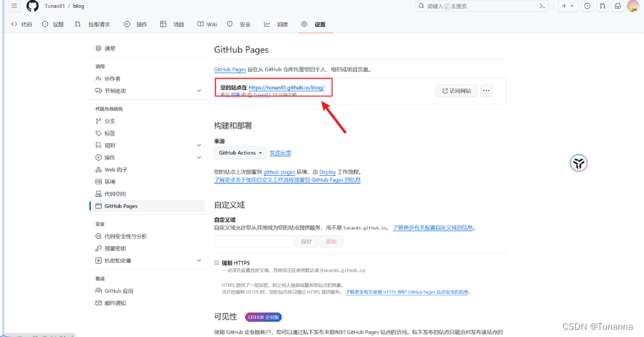
Task: Open the GitHub Actions source dropdown
Action: (x=241, y=153)
